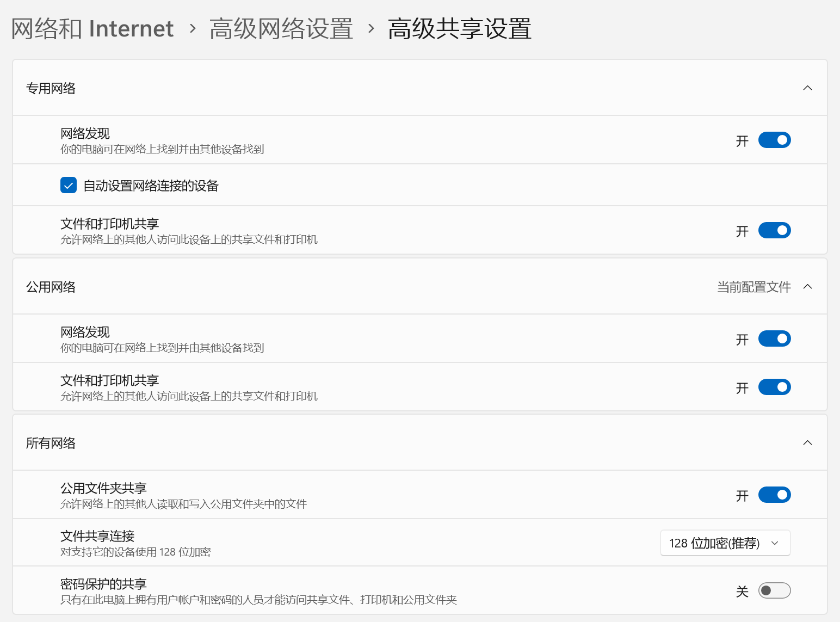Click the 所有网络 section header label
Screen dimensions: 840x622
51,443
